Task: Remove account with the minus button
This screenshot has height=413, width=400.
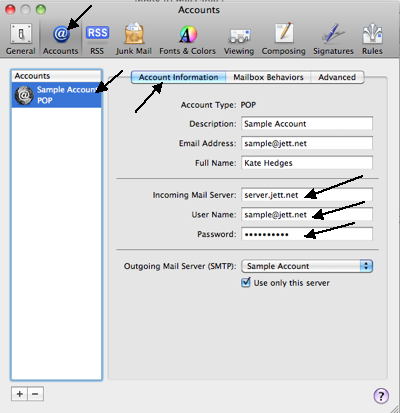Action: (x=35, y=394)
